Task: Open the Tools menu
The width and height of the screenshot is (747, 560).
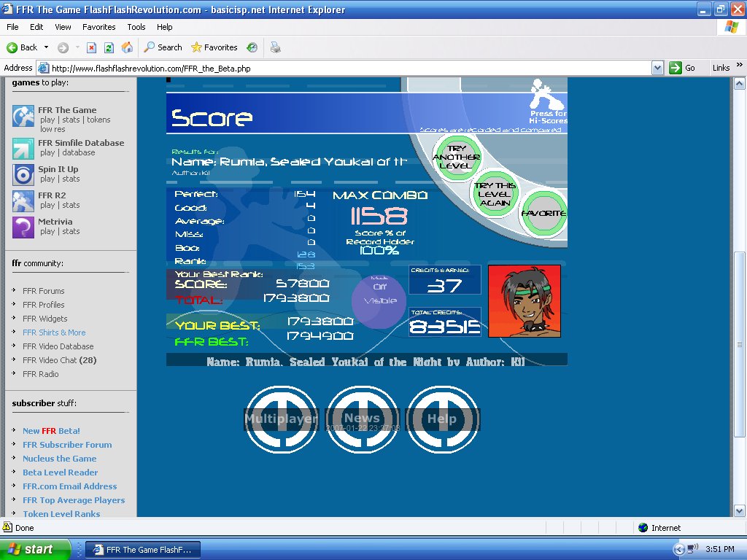Action: [x=136, y=27]
